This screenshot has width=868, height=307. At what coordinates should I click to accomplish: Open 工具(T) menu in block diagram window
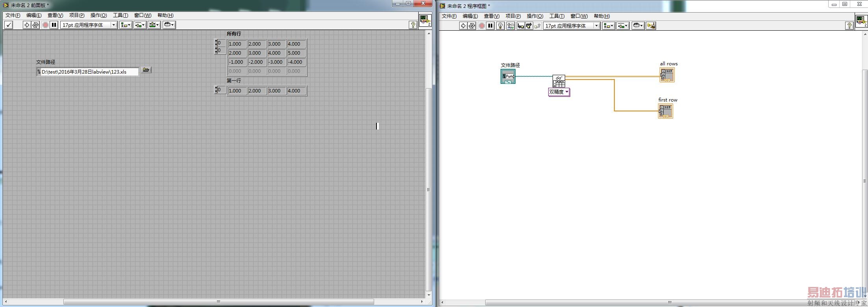pyautogui.click(x=557, y=16)
